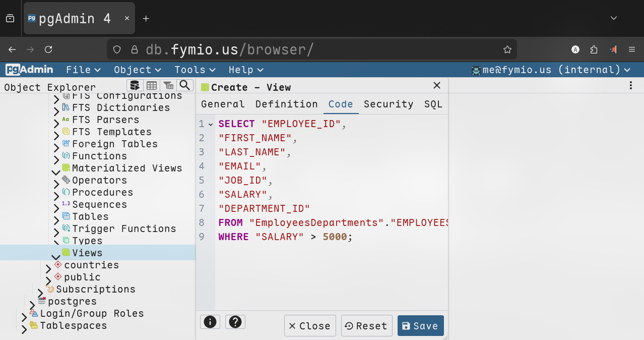Save the new view
644x340 pixels.
pos(420,326)
